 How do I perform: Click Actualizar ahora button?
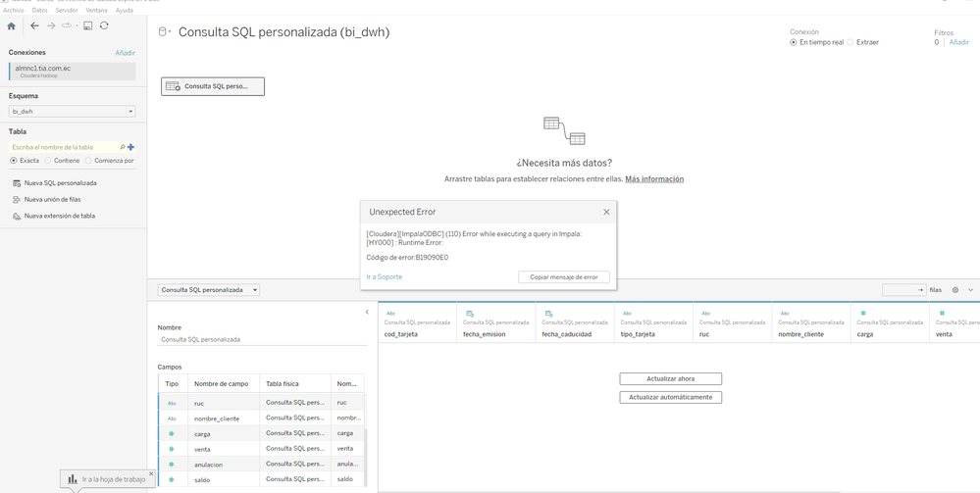click(x=671, y=378)
